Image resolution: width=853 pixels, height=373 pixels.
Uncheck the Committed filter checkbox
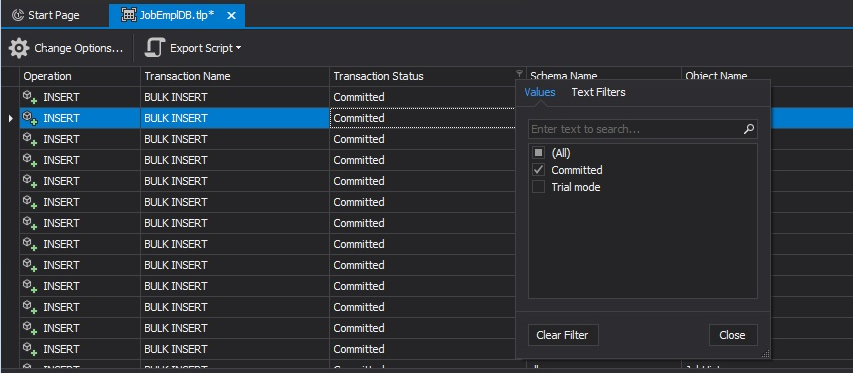[538, 170]
